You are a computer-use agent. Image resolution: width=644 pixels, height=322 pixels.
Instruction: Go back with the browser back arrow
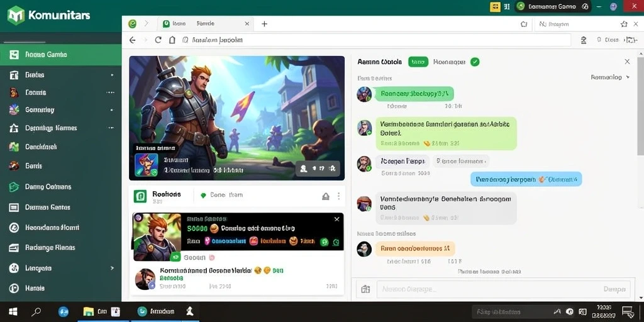click(x=132, y=40)
